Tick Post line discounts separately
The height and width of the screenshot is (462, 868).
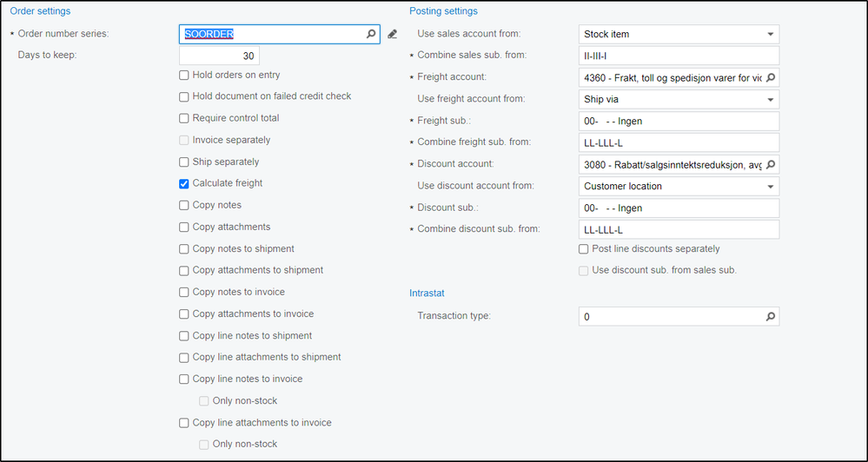click(x=584, y=249)
